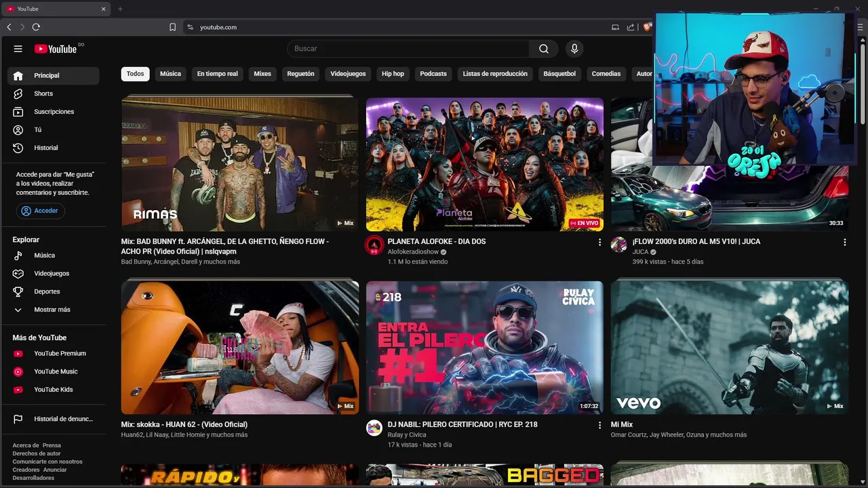Reload the page

click(x=36, y=27)
